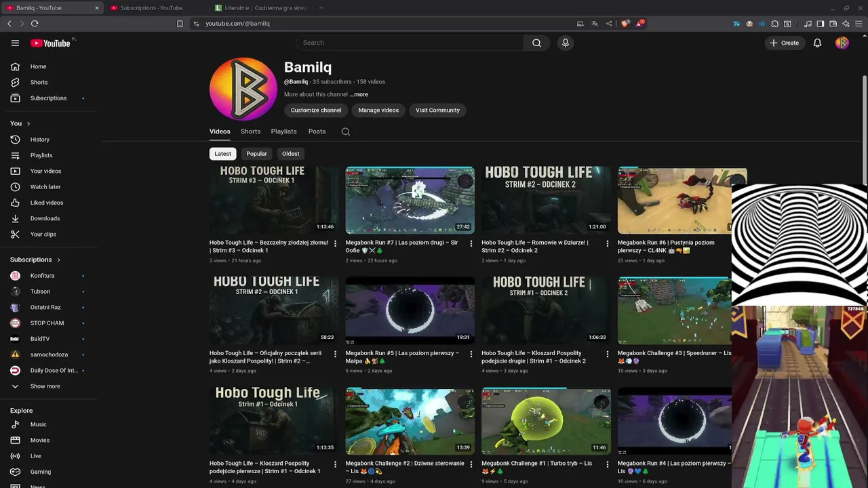Select the Popular filter chip
The image size is (868, 488).
(x=256, y=154)
